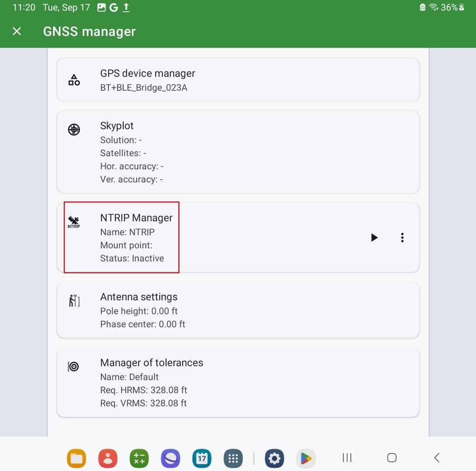Screen dimensions: 476x471
Task: Open NTRIP Manager three-dot overflow menu
Action: coord(402,238)
